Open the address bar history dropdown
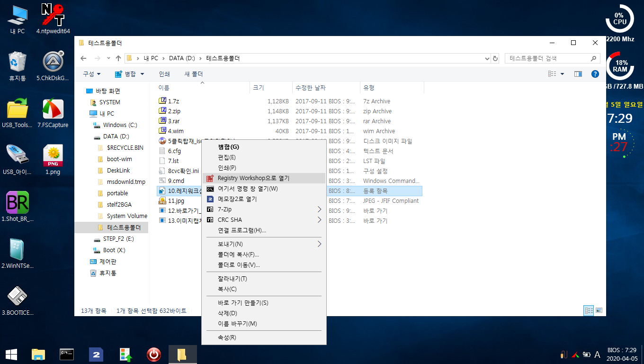Image resolution: width=644 pixels, height=364 pixels. 488,58
